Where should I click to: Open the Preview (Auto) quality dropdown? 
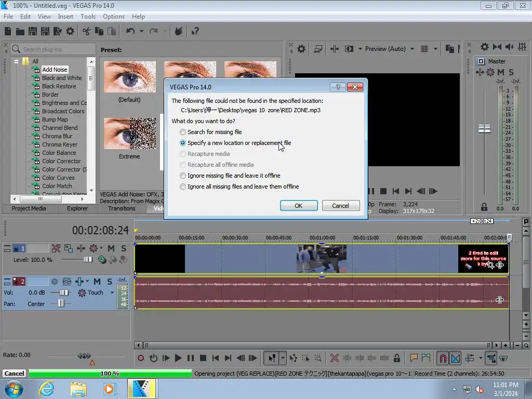tap(412, 49)
